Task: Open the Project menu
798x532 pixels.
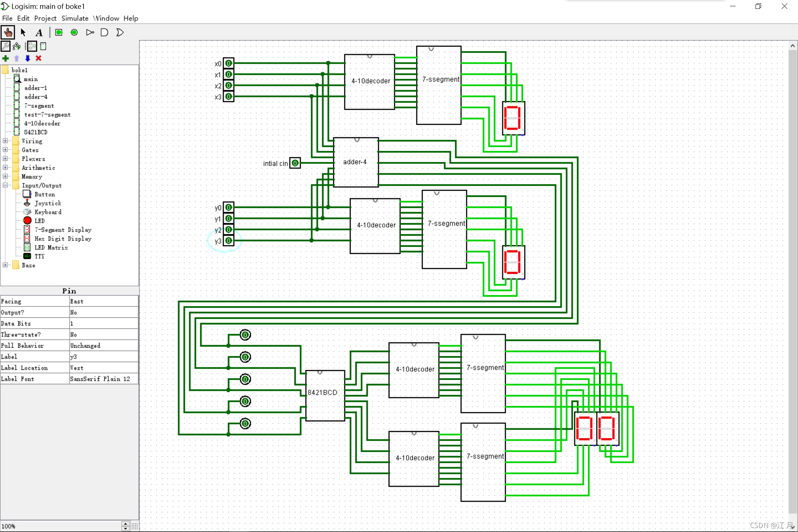Action: pyautogui.click(x=45, y=18)
